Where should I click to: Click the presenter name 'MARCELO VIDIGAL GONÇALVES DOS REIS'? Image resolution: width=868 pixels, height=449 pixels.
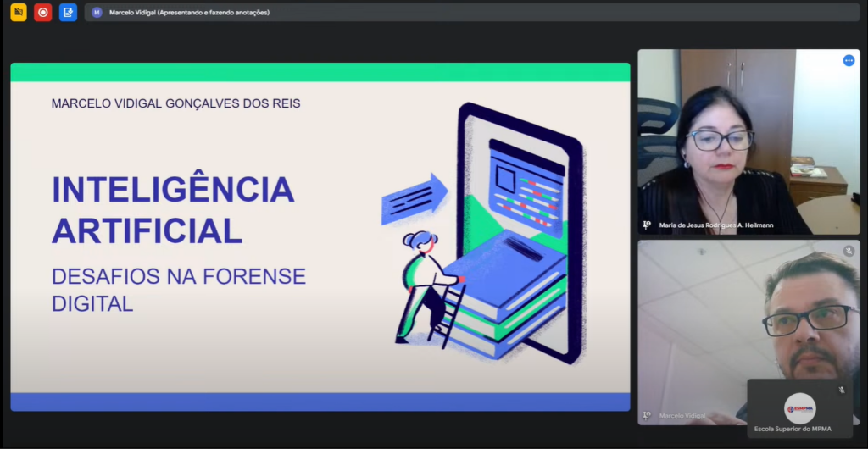(175, 103)
